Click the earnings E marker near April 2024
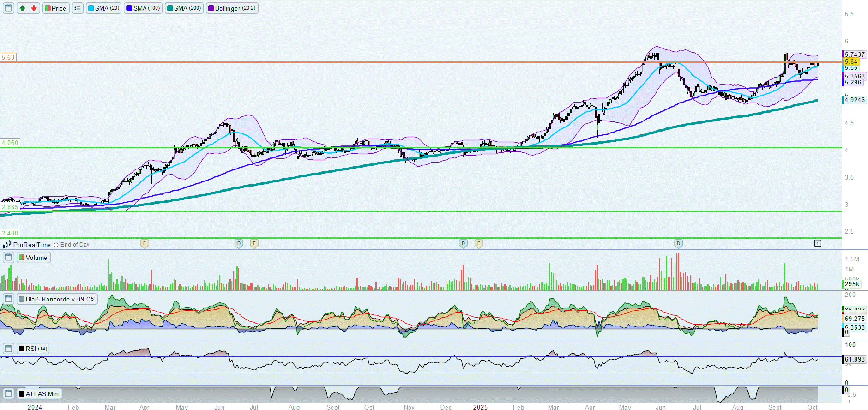The width and height of the screenshot is (868, 410). [x=145, y=243]
